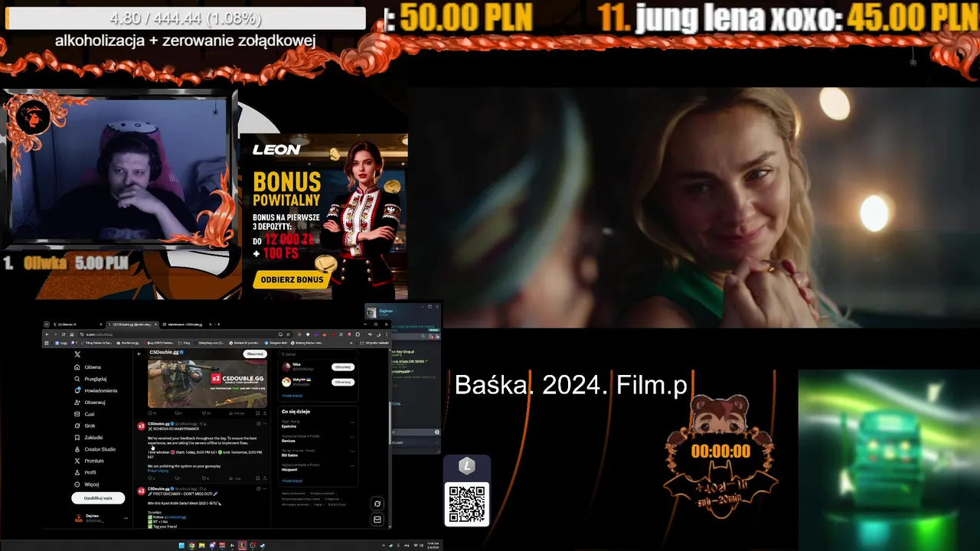Open Premium in X sidebar
Image resolution: width=980 pixels, height=551 pixels.
click(89, 461)
